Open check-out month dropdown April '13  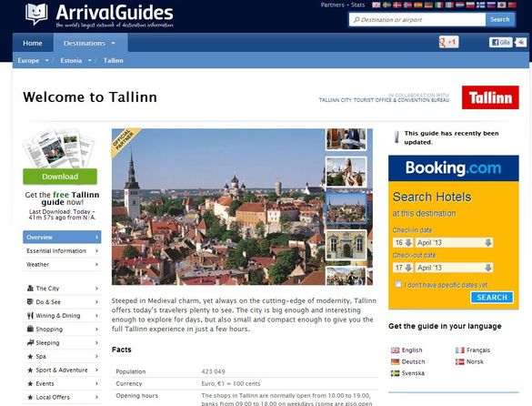coord(454,268)
